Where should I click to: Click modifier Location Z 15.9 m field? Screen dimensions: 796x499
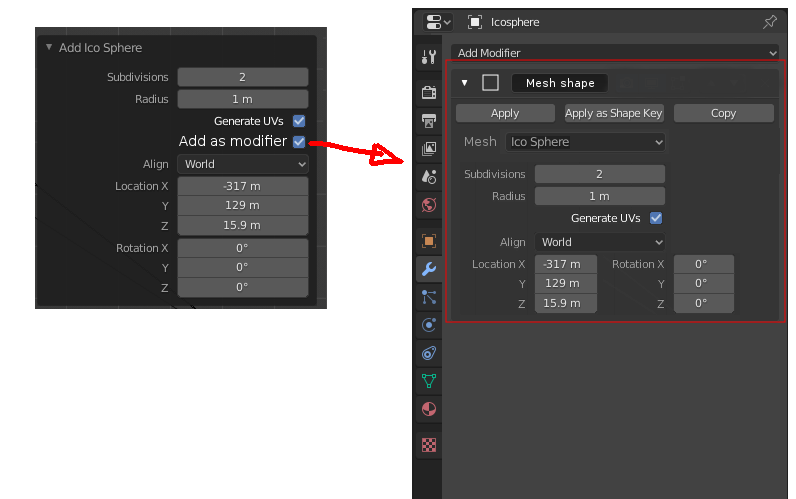point(566,303)
